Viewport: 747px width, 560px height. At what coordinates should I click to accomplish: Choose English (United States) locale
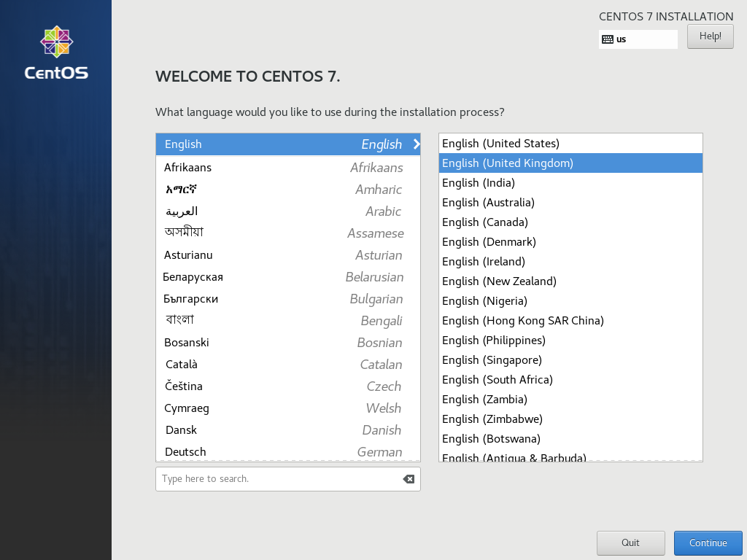point(570,144)
